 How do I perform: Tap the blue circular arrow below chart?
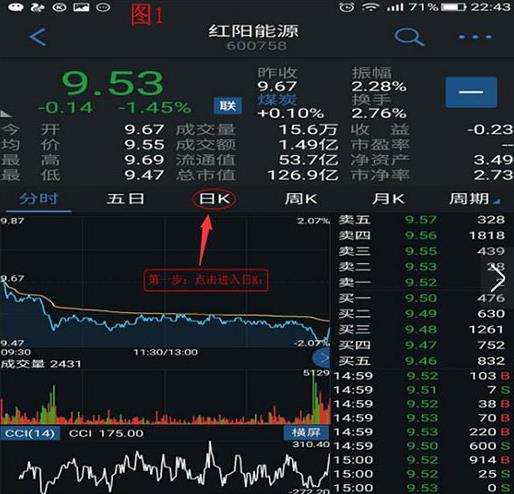click(321, 358)
